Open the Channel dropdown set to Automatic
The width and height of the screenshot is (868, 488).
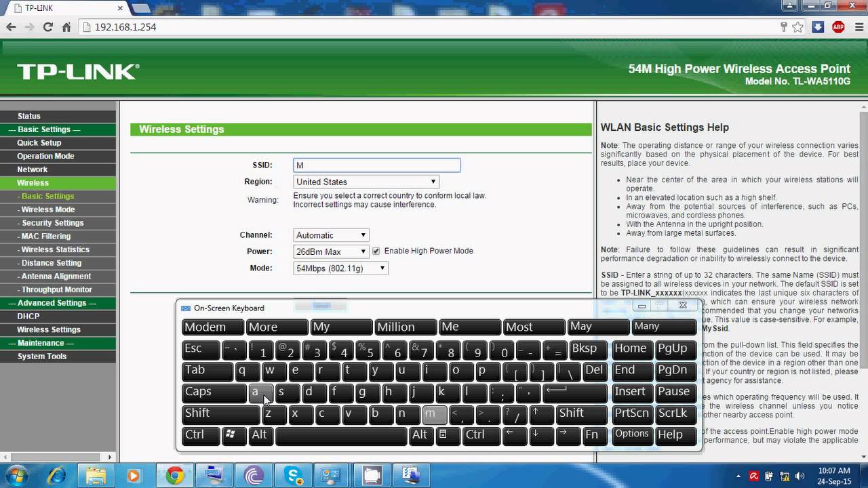coord(331,235)
